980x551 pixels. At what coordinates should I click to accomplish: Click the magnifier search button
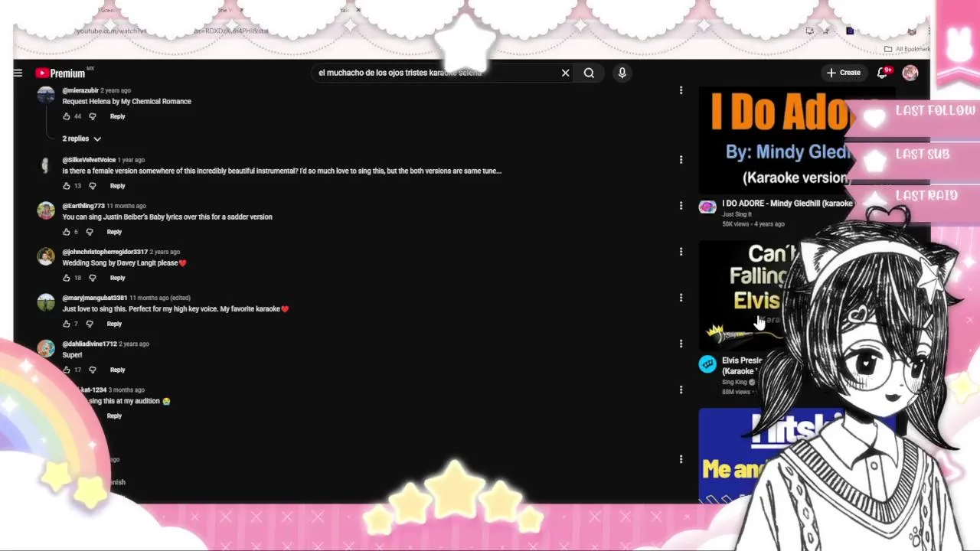point(589,73)
